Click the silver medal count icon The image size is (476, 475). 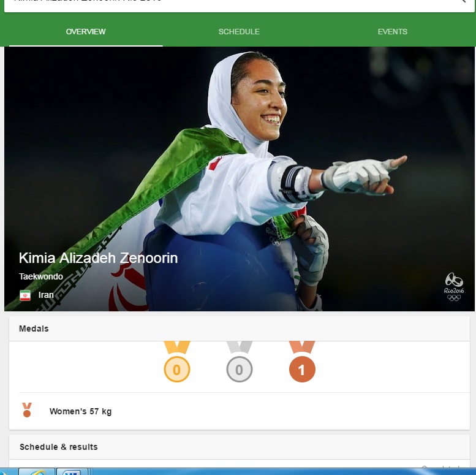(x=239, y=362)
